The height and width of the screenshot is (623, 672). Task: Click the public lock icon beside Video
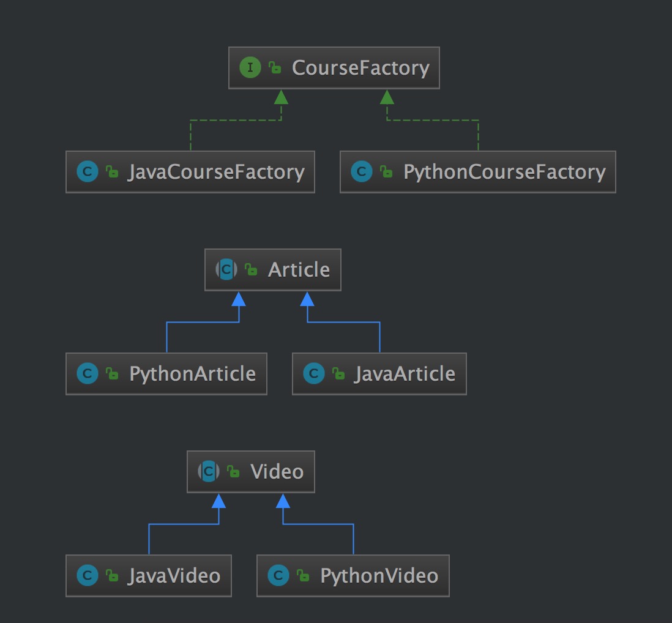pos(233,472)
